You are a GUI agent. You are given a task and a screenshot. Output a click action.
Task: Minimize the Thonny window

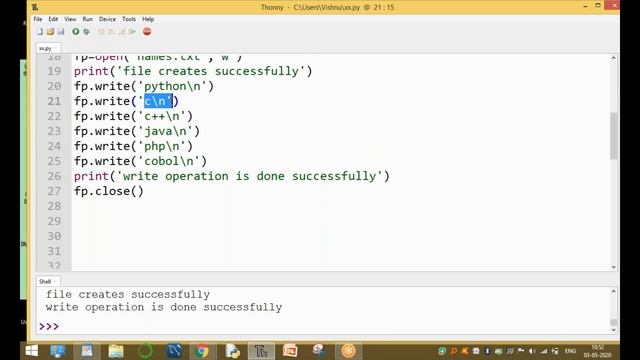(x=585, y=6)
